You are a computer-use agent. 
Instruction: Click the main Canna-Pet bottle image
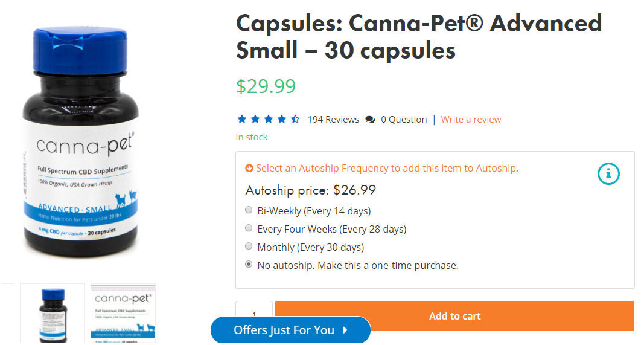click(80, 142)
